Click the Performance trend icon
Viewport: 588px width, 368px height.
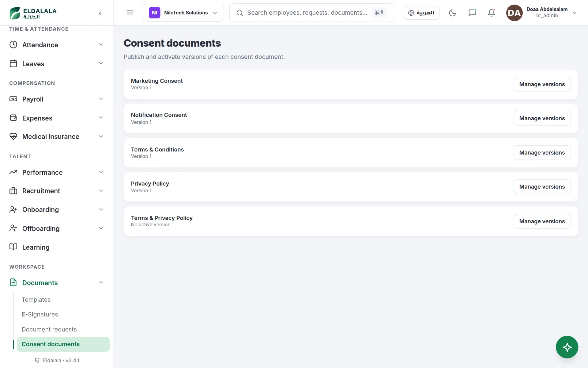click(x=13, y=172)
